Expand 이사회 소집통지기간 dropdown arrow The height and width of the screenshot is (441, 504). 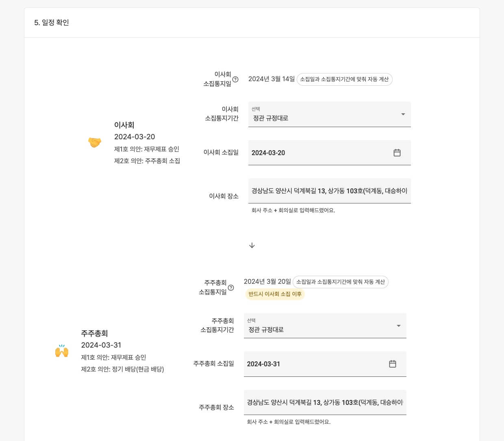point(403,114)
